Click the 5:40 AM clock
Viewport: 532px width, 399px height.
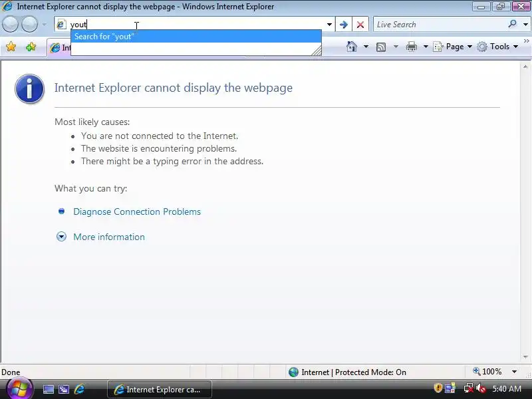[507, 388]
